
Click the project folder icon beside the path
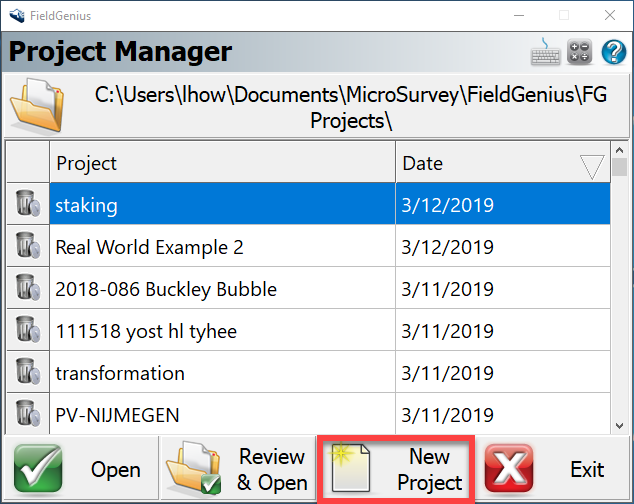35,107
